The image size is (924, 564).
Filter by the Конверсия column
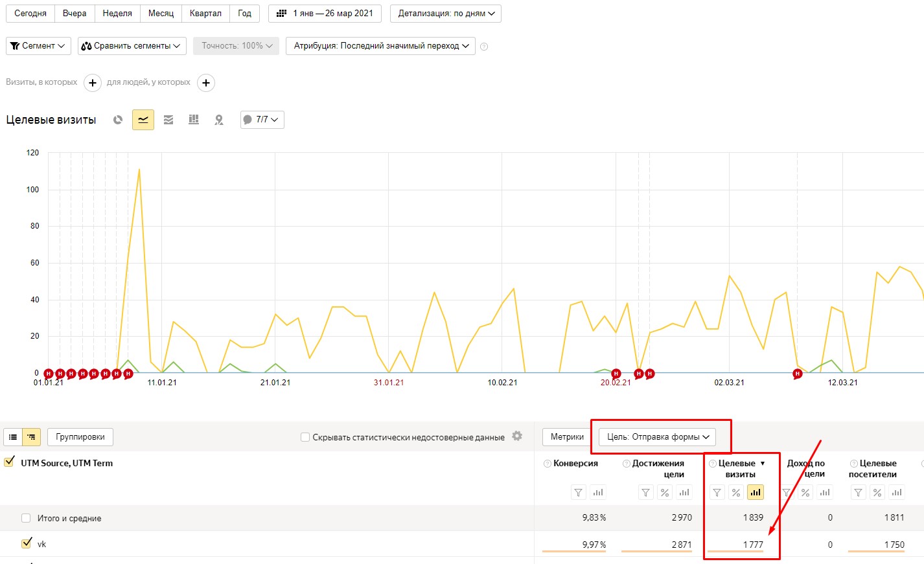click(579, 493)
